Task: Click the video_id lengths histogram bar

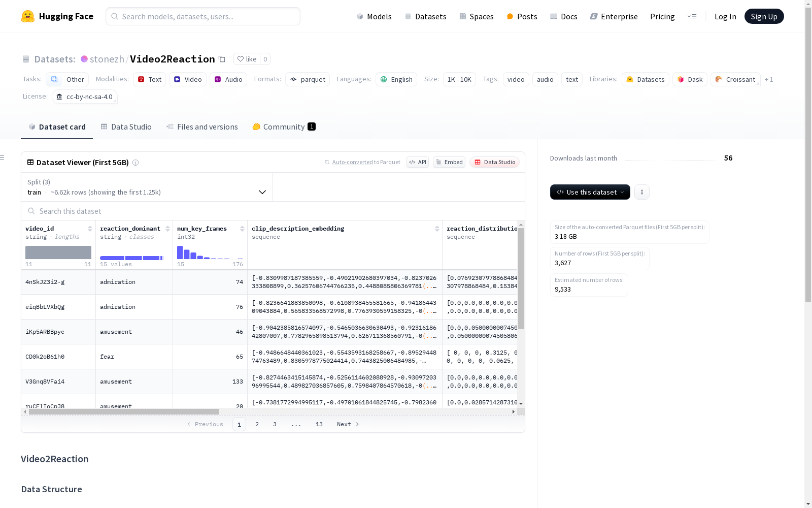Action: [58, 252]
